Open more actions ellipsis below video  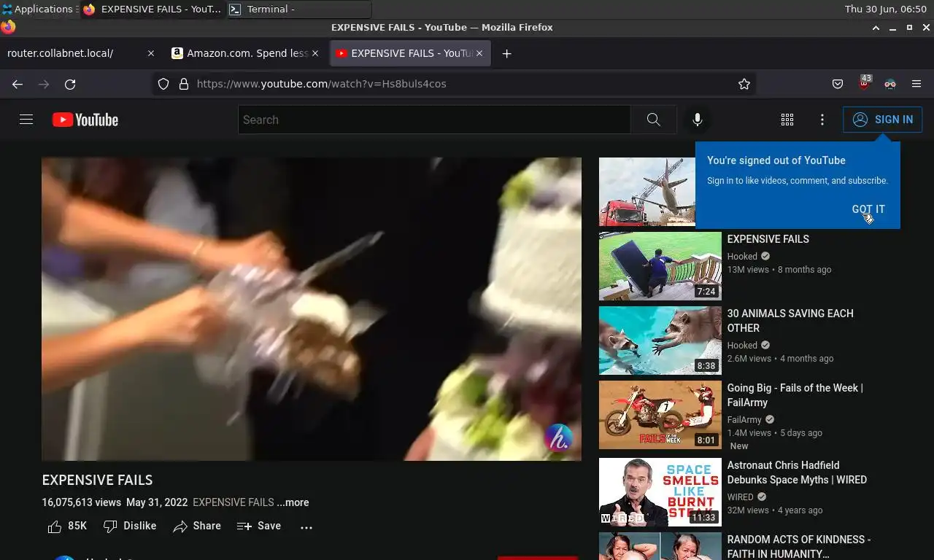(306, 526)
